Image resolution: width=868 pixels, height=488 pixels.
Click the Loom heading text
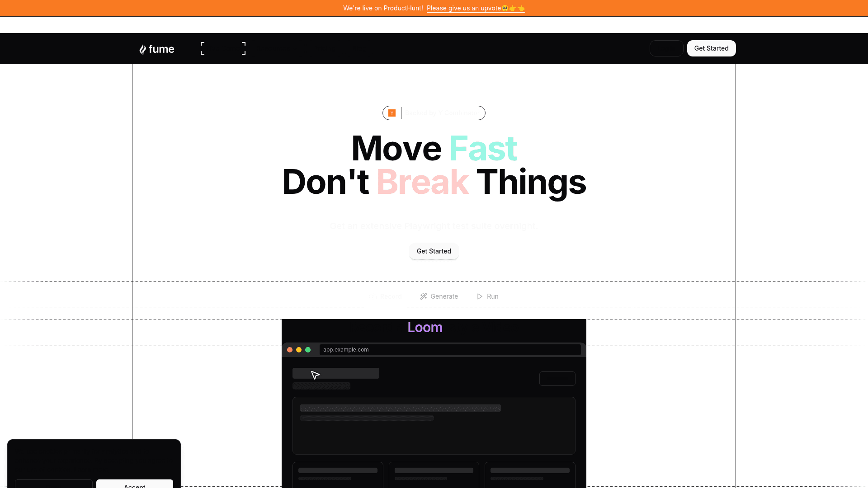click(x=425, y=328)
